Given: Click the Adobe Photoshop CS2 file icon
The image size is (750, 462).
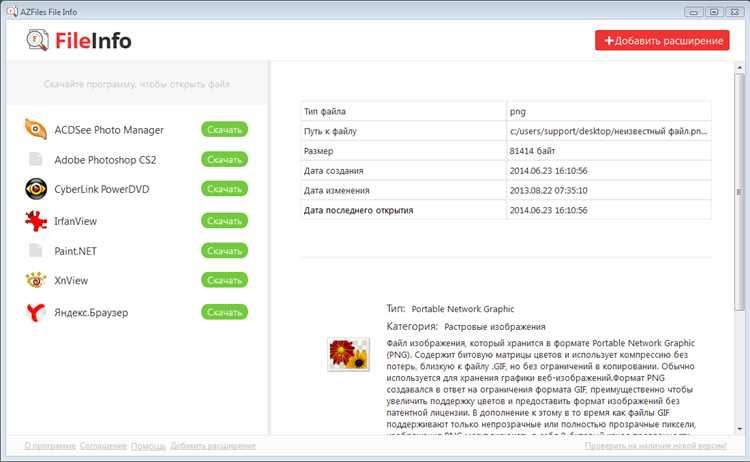Looking at the screenshot, I should [x=35, y=159].
